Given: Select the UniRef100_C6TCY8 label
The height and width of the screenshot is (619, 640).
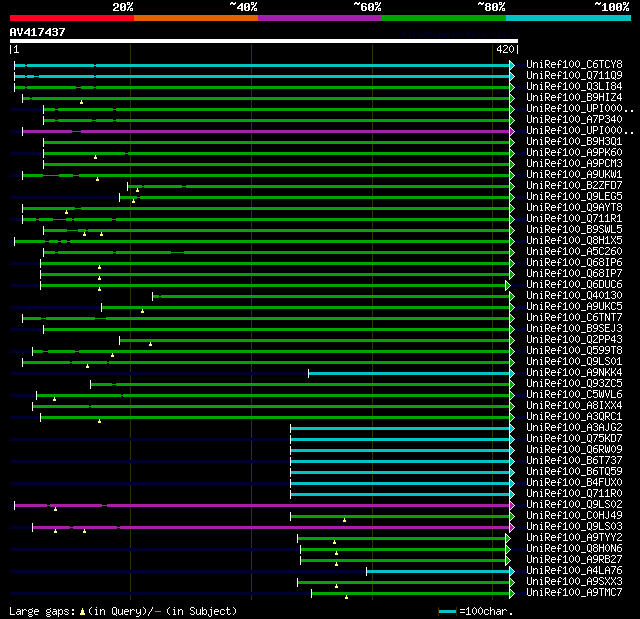Looking at the screenshot, I should pyautogui.click(x=574, y=64).
